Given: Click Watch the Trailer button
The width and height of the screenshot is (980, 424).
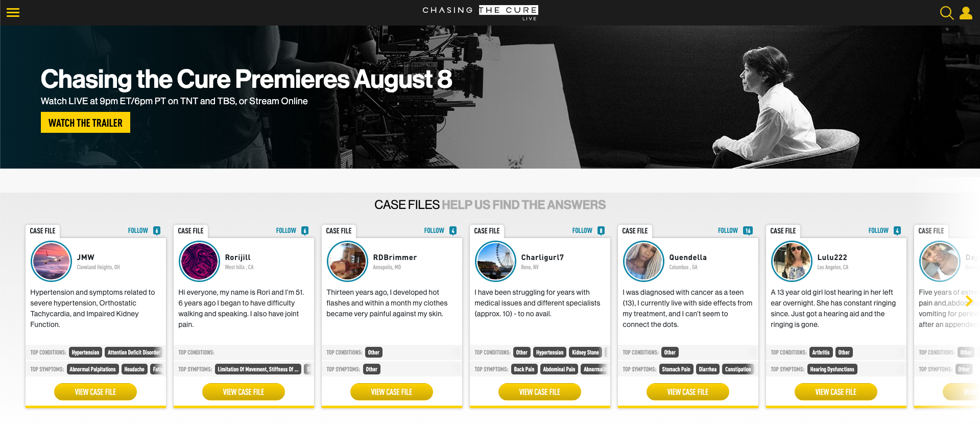Looking at the screenshot, I should [x=85, y=123].
